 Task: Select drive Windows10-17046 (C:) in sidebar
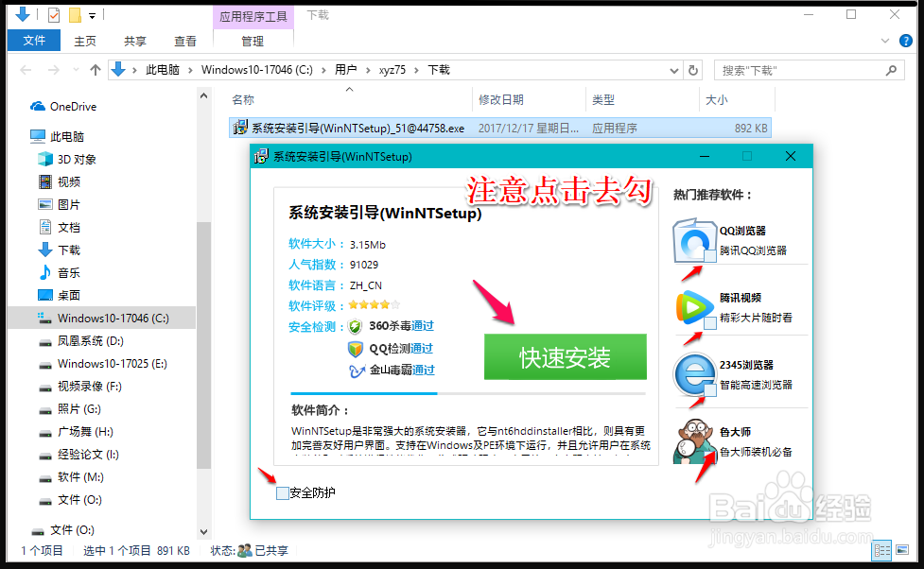click(x=104, y=319)
